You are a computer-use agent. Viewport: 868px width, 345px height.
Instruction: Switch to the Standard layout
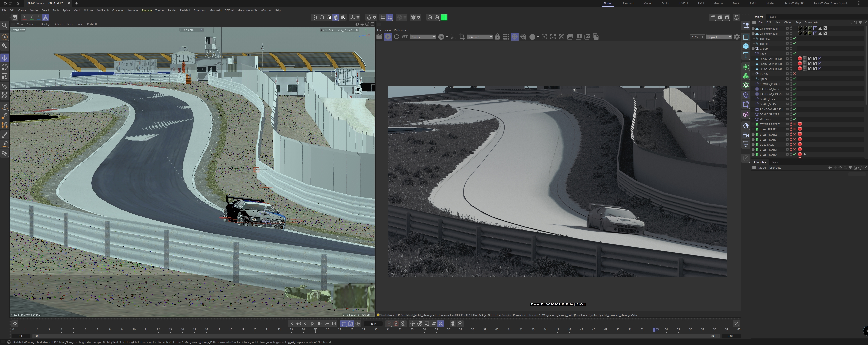(x=628, y=3)
